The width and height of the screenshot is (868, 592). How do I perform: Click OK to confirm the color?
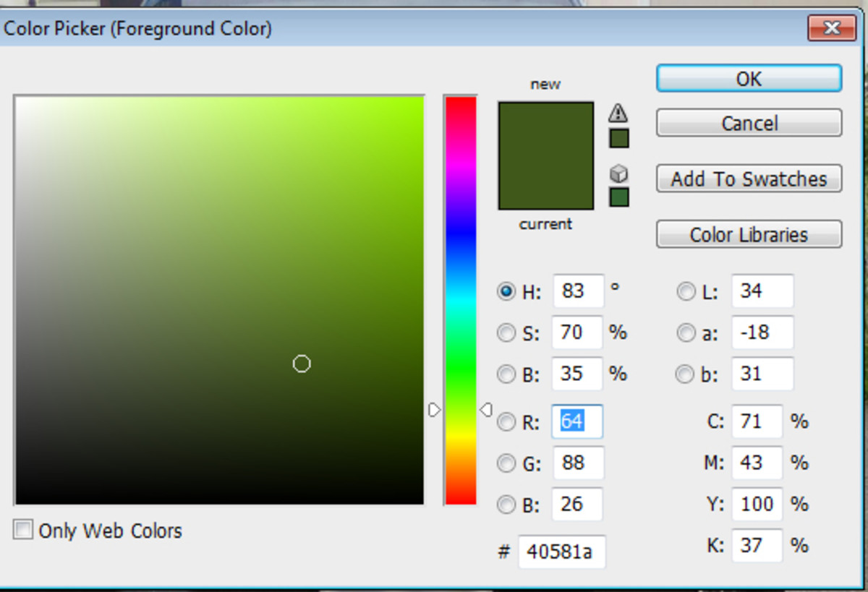pyautogui.click(x=748, y=78)
